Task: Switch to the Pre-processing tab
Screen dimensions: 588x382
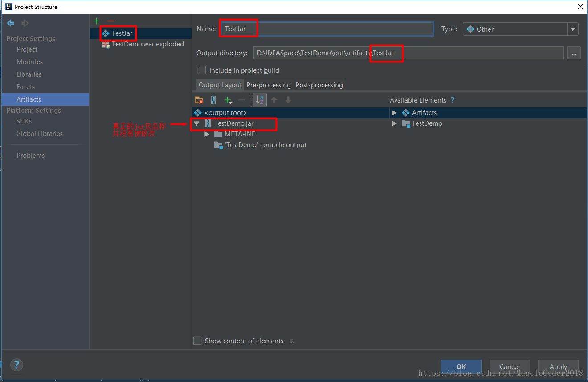Action: pyautogui.click(x=268, y=85)
